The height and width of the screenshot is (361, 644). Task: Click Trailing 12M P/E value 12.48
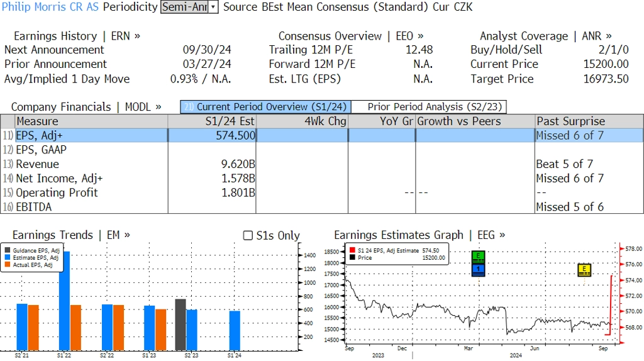(419, 50)
